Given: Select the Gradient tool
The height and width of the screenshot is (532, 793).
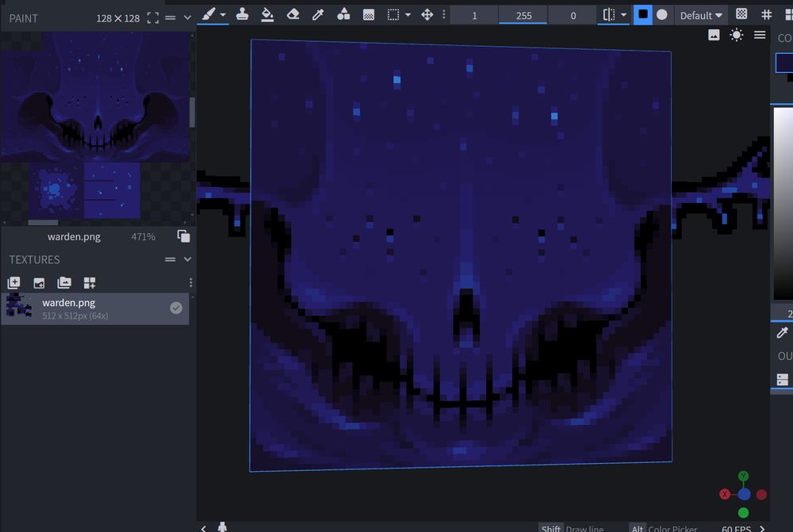Looking at the screenshot, I should [369, 14].
